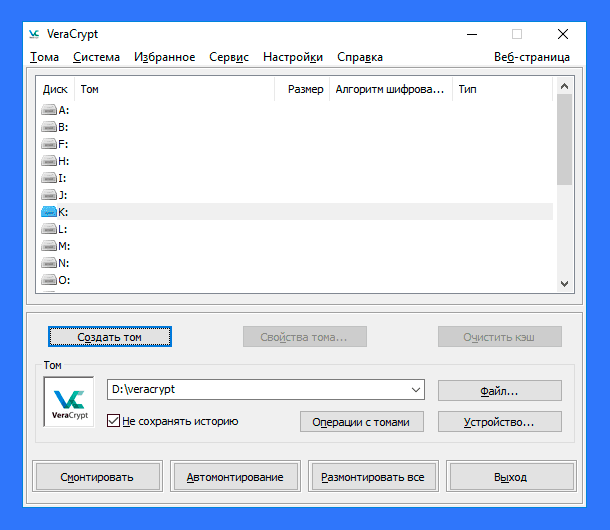Open the Справка menu
This screenshot has height=530, width=610.
pos(360,57)
